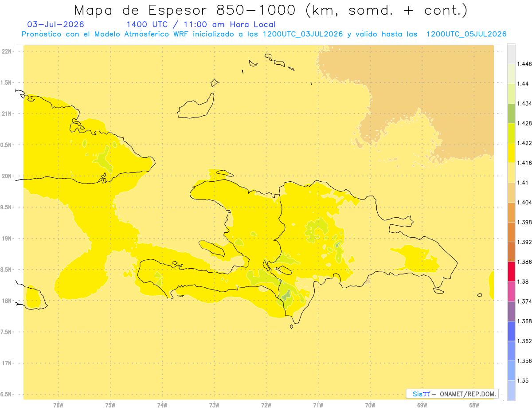
Task: Click the green colorbar segment between 1.428 and 1.434
Action: 511,113
